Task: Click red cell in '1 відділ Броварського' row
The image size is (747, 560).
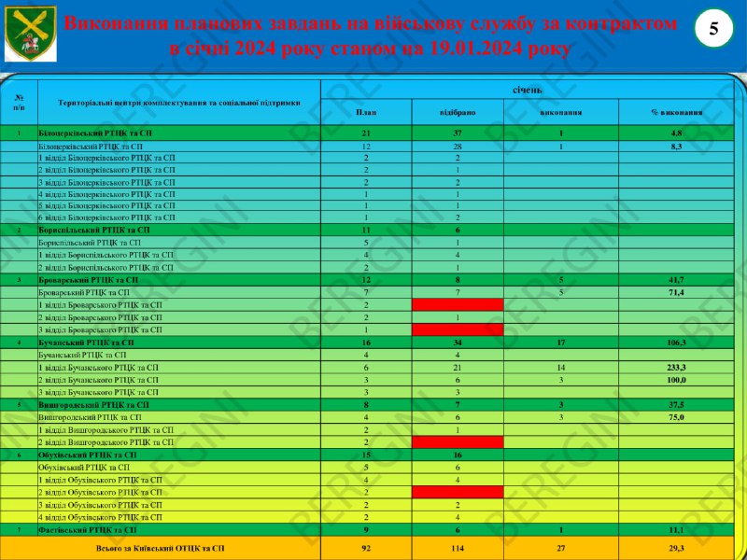Action: 458,305
